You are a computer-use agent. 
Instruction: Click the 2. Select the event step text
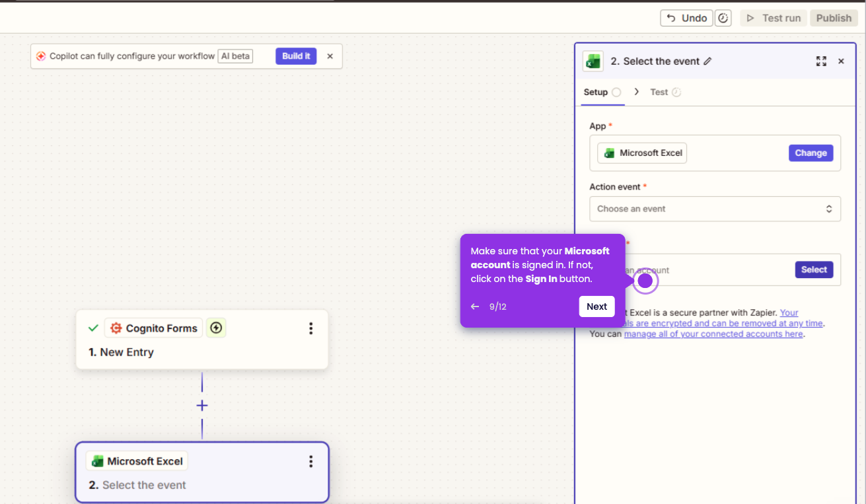click(137, 485)
